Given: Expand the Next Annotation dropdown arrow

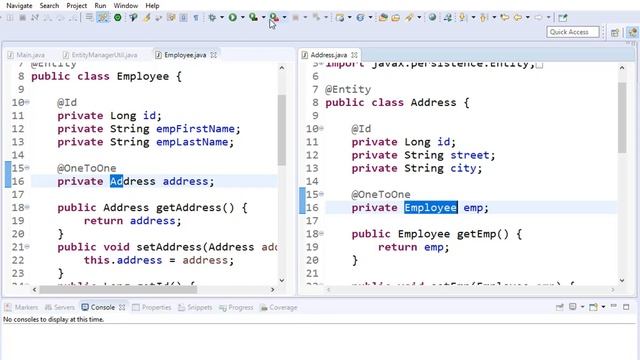Looking at the screenshot, I should [473, 18].
